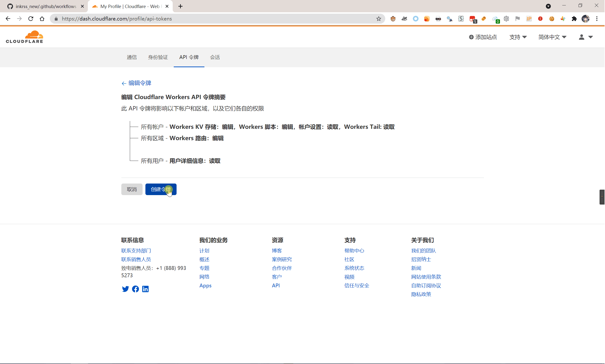Open the 新闻 footer link
605x364 pixels.
click(416, 268)
